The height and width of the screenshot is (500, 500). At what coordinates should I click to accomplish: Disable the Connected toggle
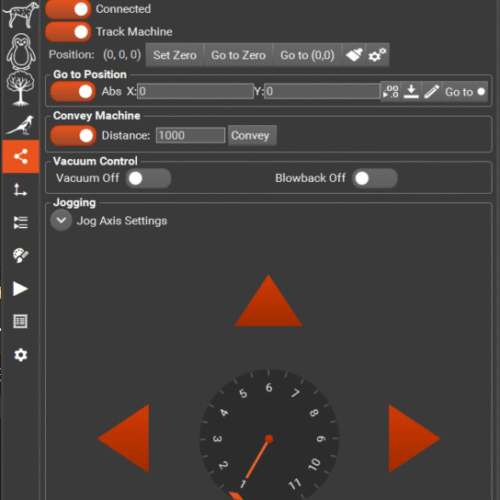click(68, 9)
